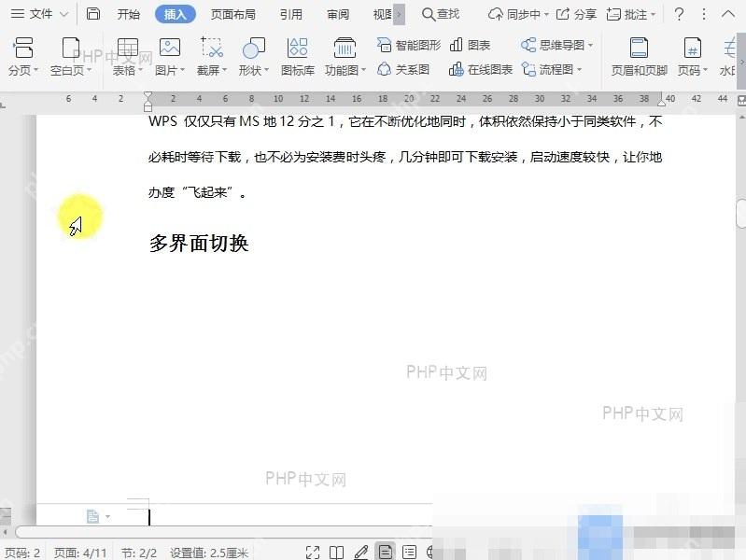Screen dimensions: 746x560
Task: Insert a 智能图形 smart graphic
Action: coord(409,45)
